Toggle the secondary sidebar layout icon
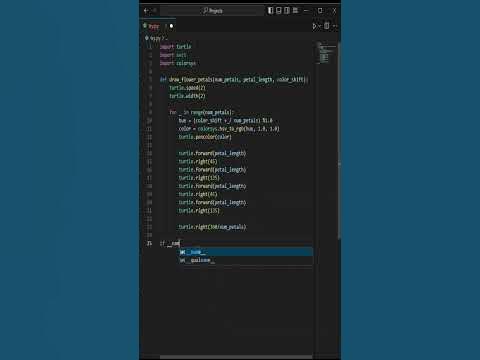480x360 pixels. click(x=287, y=11)
